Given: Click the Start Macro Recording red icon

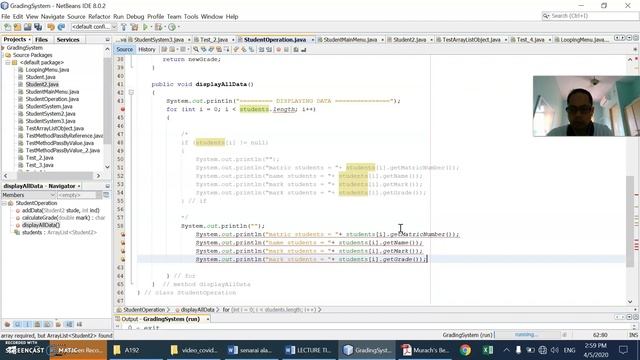Looking at the screenshot, I should point(278,49).
